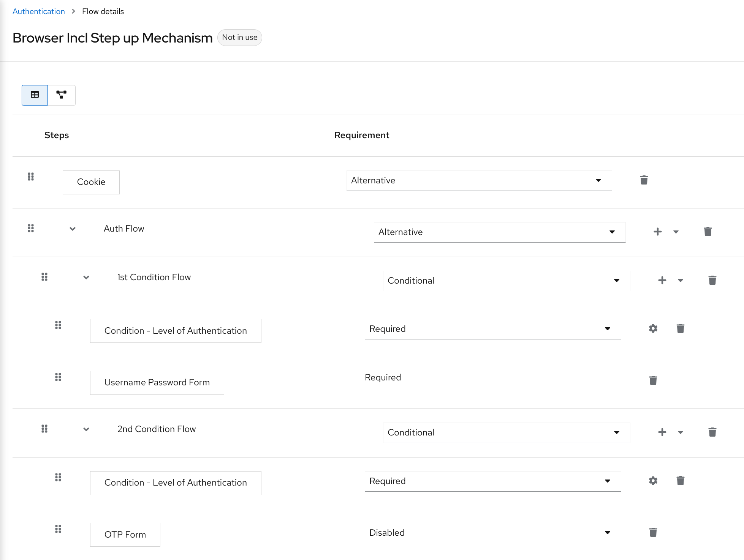The height and width of the screenshot is (560, 744).
Task: Click the delete icon for Auth Flow step
Action: coord(707,231)
